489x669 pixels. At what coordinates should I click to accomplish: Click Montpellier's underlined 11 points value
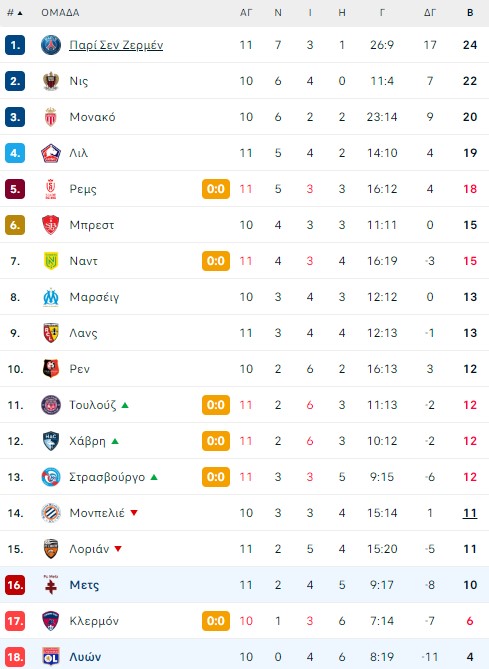(x=470, y=513)
